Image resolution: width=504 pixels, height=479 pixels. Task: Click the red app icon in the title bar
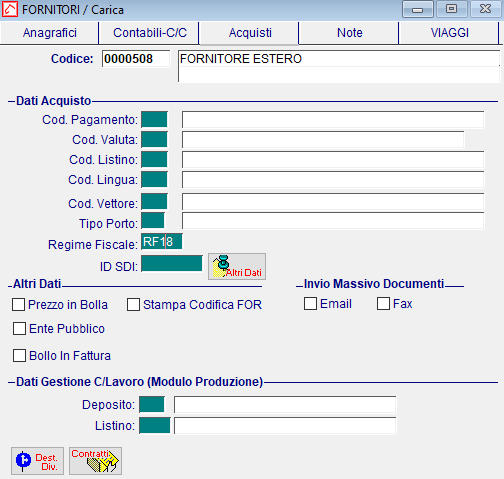[x=10, y=9]
